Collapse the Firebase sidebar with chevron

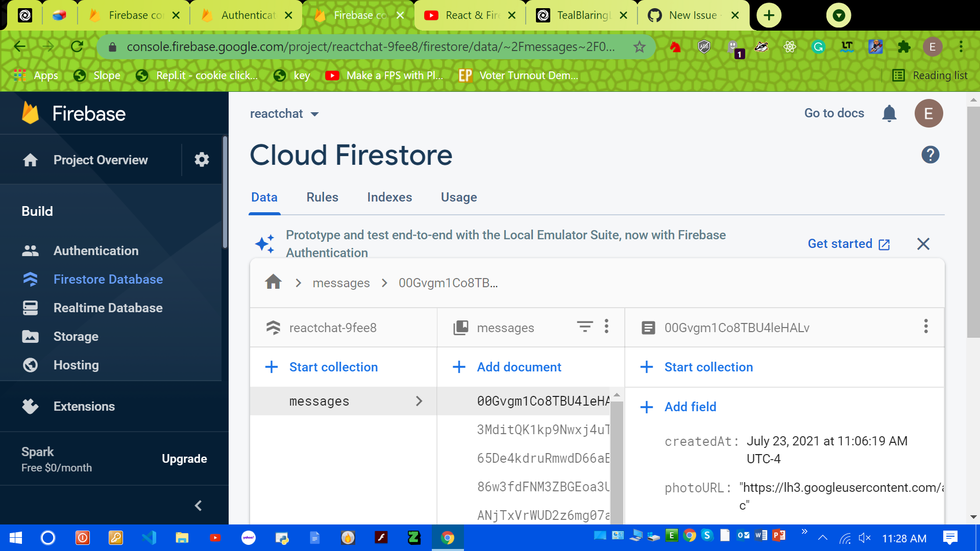[x=199, y=506]
